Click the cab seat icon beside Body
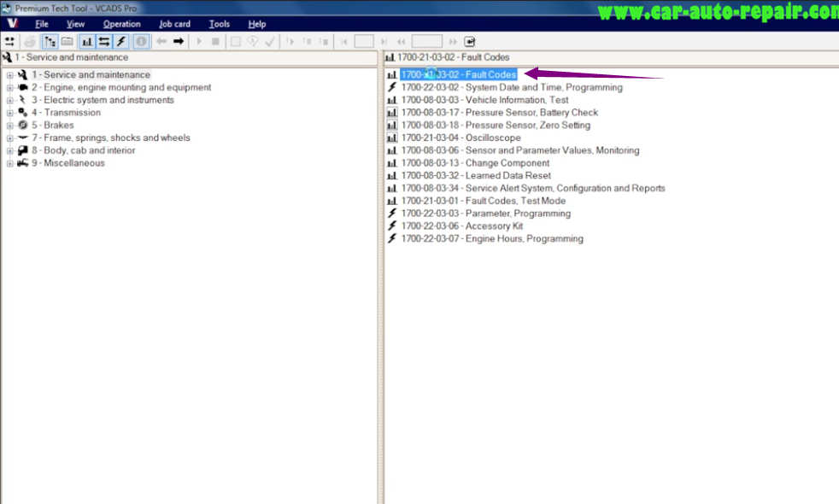 pos(22,150)
